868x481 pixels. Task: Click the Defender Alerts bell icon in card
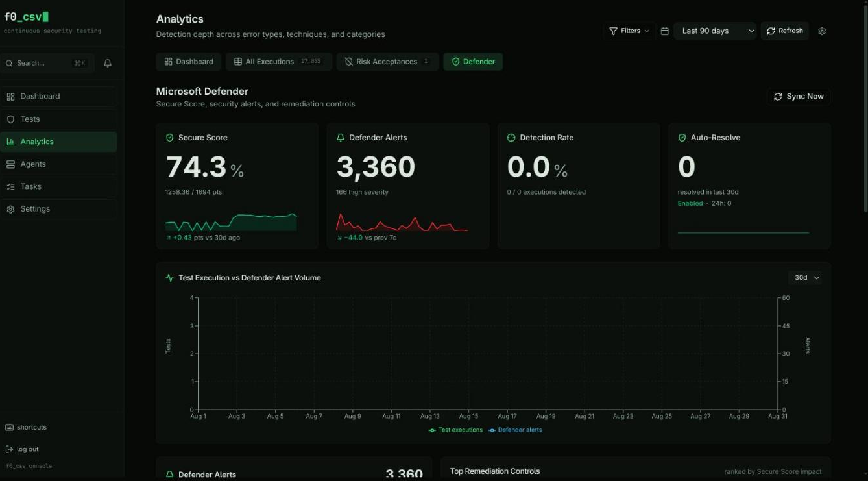341,138
